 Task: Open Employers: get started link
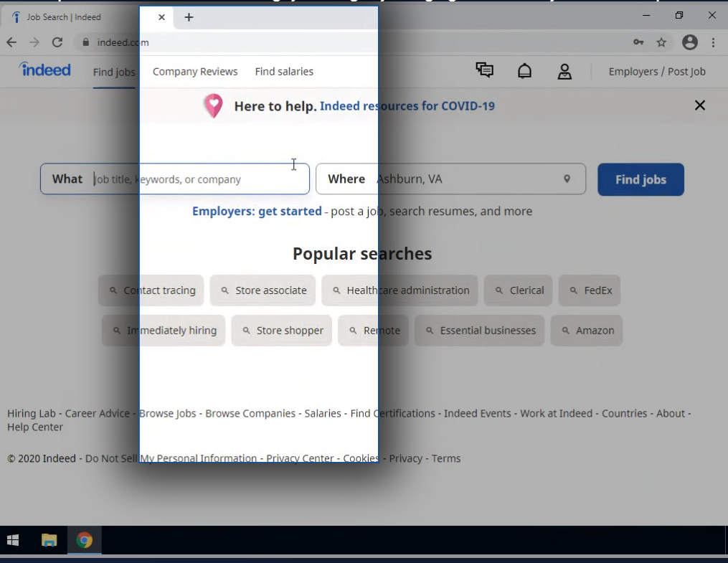click(x=257, y=211)
